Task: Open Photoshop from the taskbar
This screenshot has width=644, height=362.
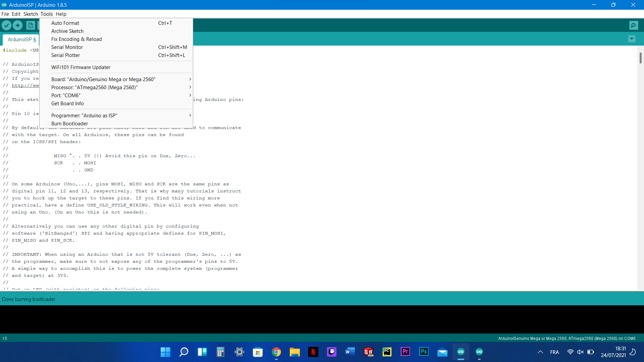Action: point(424,352)
